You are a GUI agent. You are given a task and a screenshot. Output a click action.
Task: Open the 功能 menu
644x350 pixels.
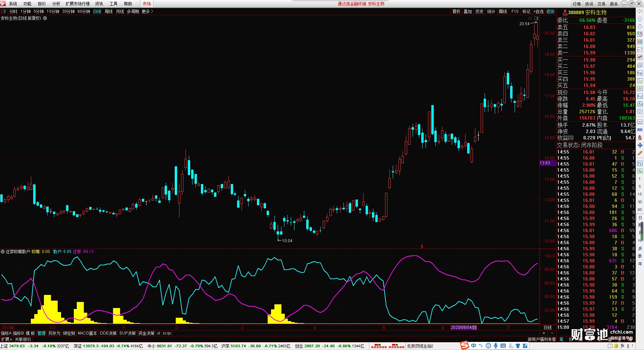[x=28, y=4]
